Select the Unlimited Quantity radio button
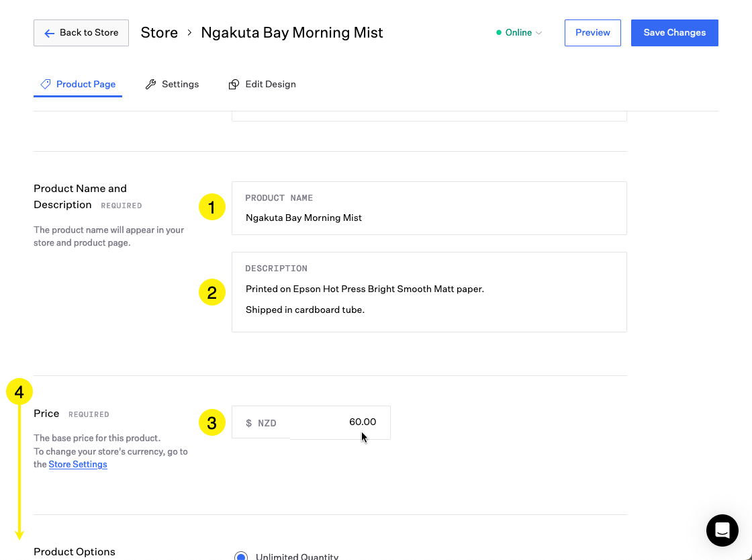Image resolution: width=752 pixels, height=560 pixels. [x=241, y=556]
